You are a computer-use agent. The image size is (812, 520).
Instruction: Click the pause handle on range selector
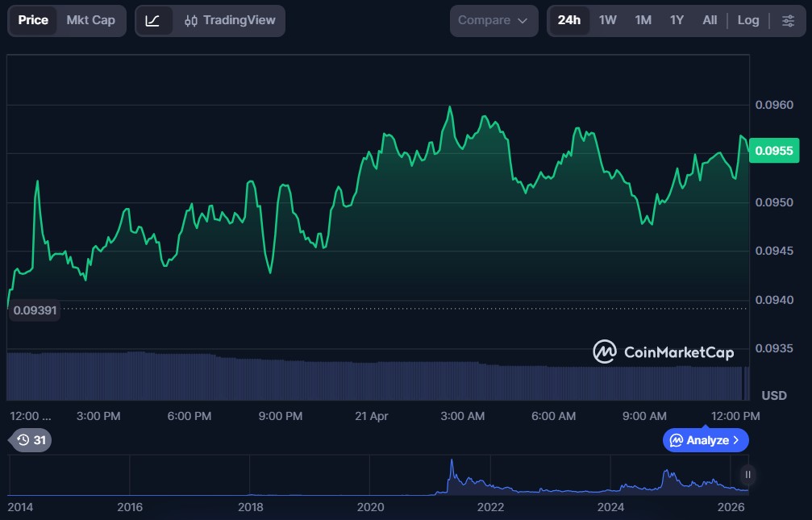pos(747,474)
